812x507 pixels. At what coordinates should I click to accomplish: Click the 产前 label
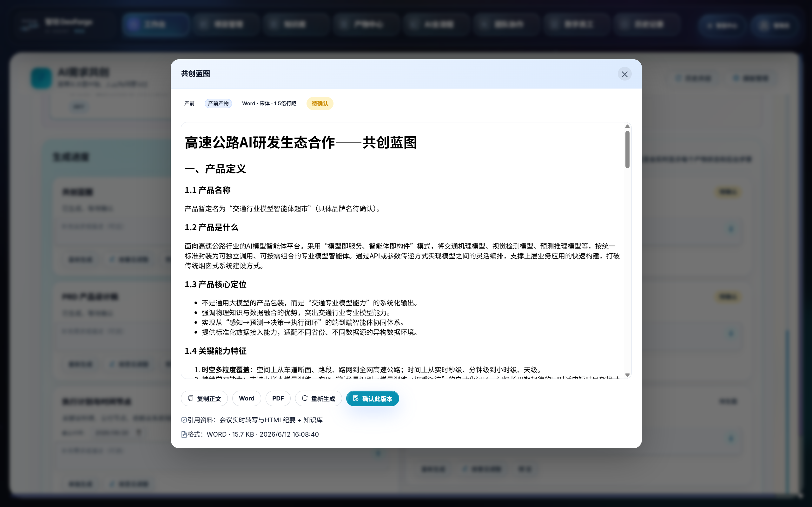pyautogui.click(x=189, y=103)
